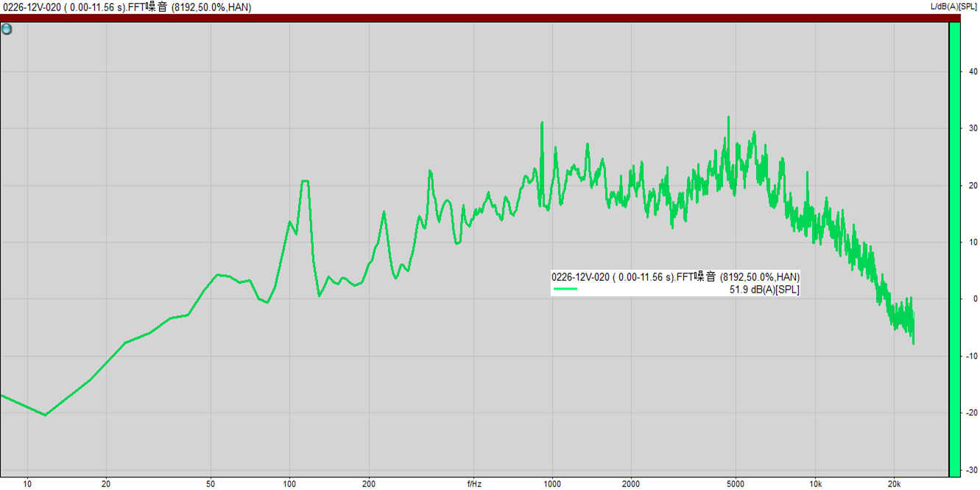Image resolution: width=980 pixels, height=490 pixels.
Task: Click the legend title 0226-12V-020 FFT text
Action: 675,277
